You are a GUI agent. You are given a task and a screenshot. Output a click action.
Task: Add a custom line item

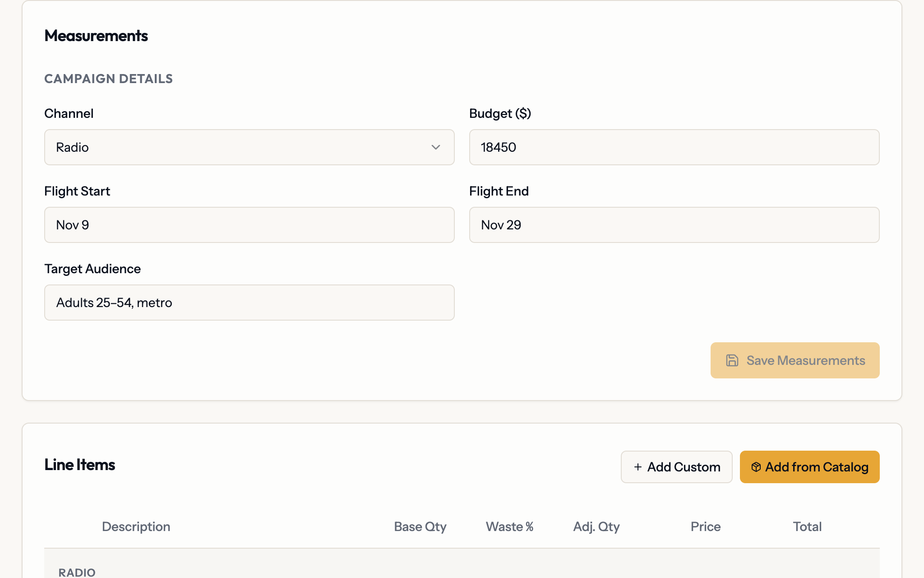676,467
